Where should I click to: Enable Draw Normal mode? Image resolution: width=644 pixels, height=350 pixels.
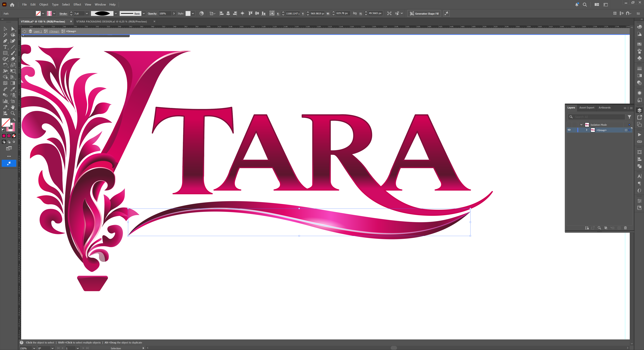click(x=4, y=142)
